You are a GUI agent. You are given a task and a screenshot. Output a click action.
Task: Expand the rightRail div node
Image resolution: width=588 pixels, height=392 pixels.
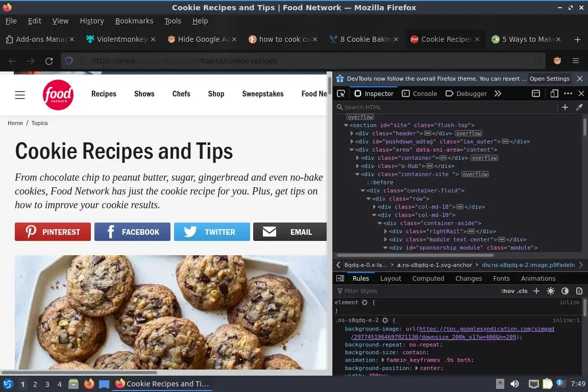point(385,231)
